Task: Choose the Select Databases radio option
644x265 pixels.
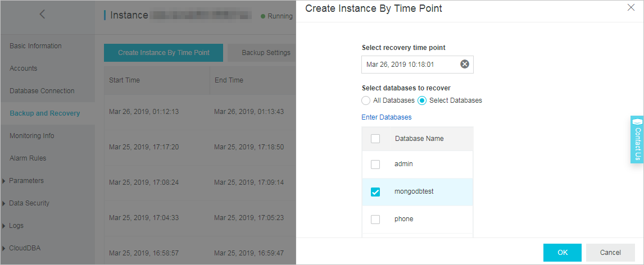Action: 422,100
